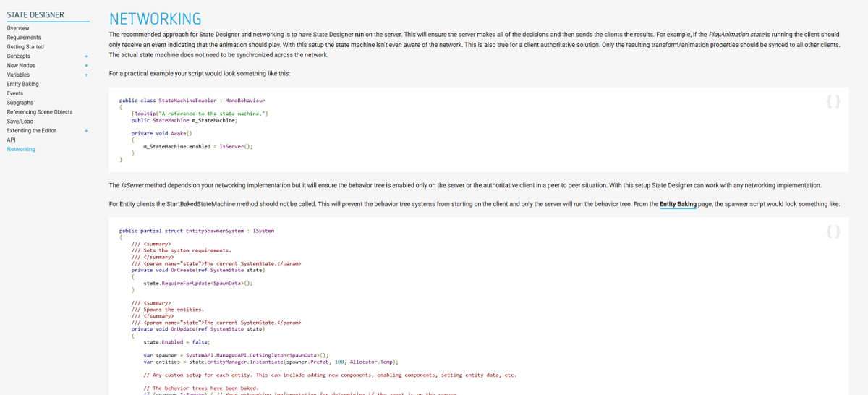Click the NETWORKING page heading
Viewport: 868px width, 395px height.
click(156, 19)
